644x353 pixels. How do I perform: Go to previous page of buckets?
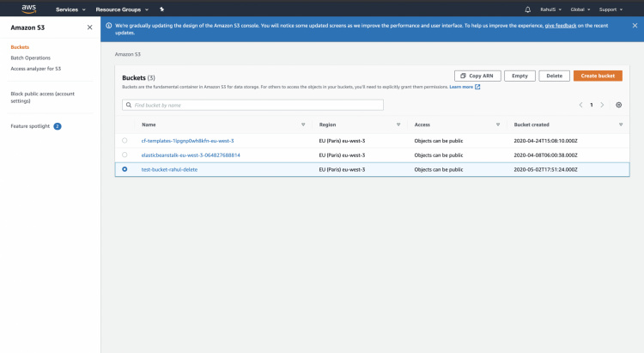(580, 105)
